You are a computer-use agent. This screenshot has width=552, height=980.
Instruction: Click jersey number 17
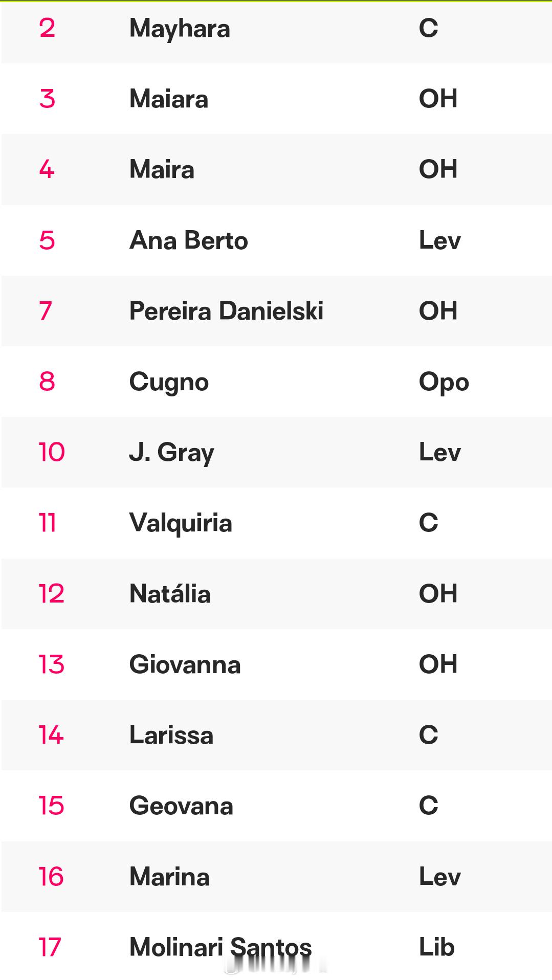point(50,947)
